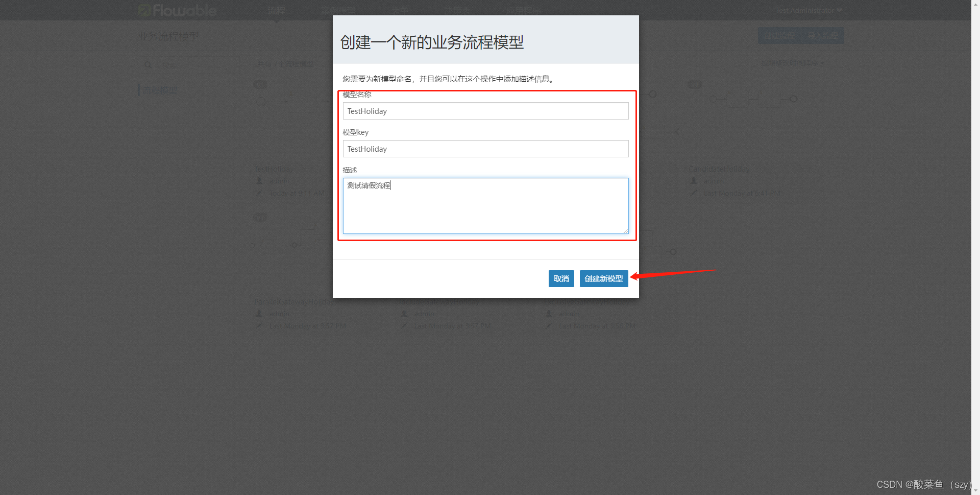Viewport: 980px width, 495px height.
Task: Click the browser scrollbar down arrow
Action: pyautogui.click(x=975, y=490)
